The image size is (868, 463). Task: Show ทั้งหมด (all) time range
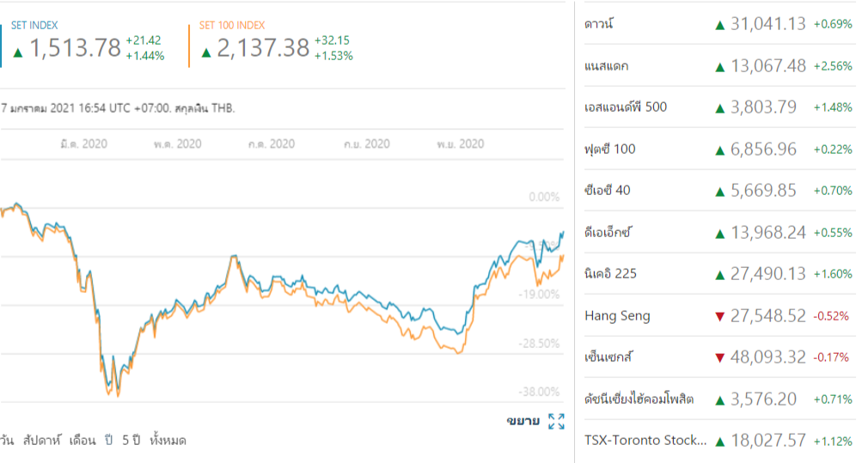coord(167,440)
